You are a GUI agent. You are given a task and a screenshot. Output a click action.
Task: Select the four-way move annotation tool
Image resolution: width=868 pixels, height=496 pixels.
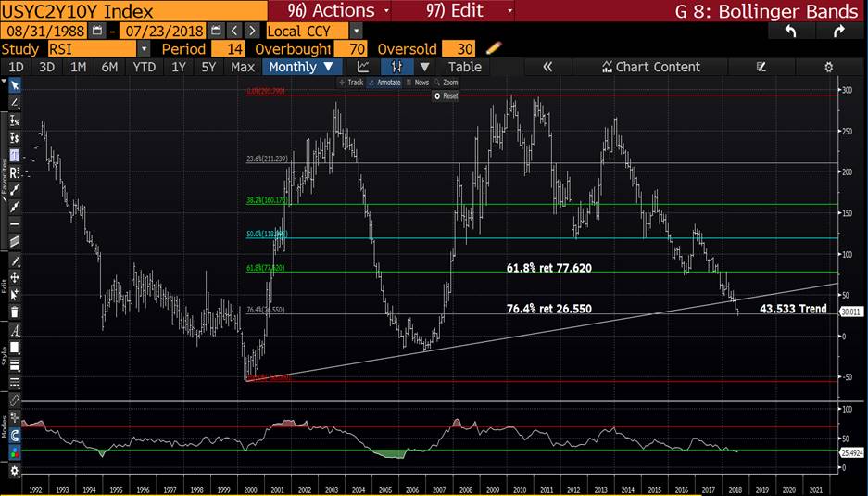[15, 277]
